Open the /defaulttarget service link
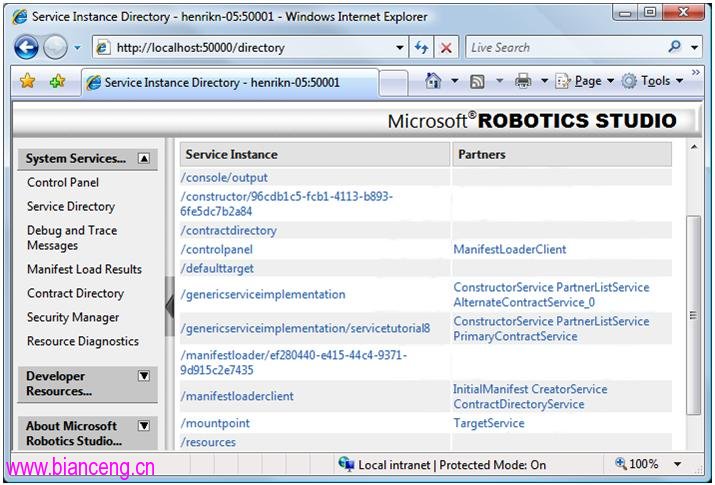Screen dimensions: 715x485 point(217,268)
